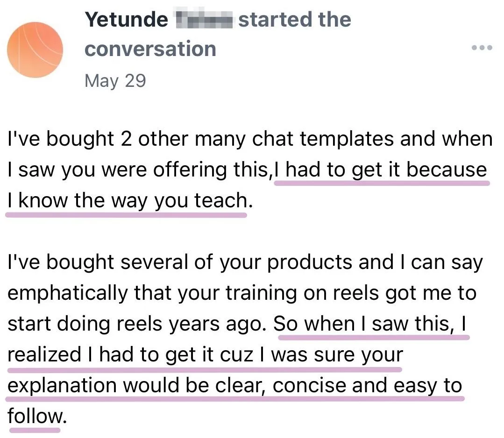Click the line starting 'I've bought 2 other'
Viewport: 504px width, 438px height.
[x=250, y=139]
